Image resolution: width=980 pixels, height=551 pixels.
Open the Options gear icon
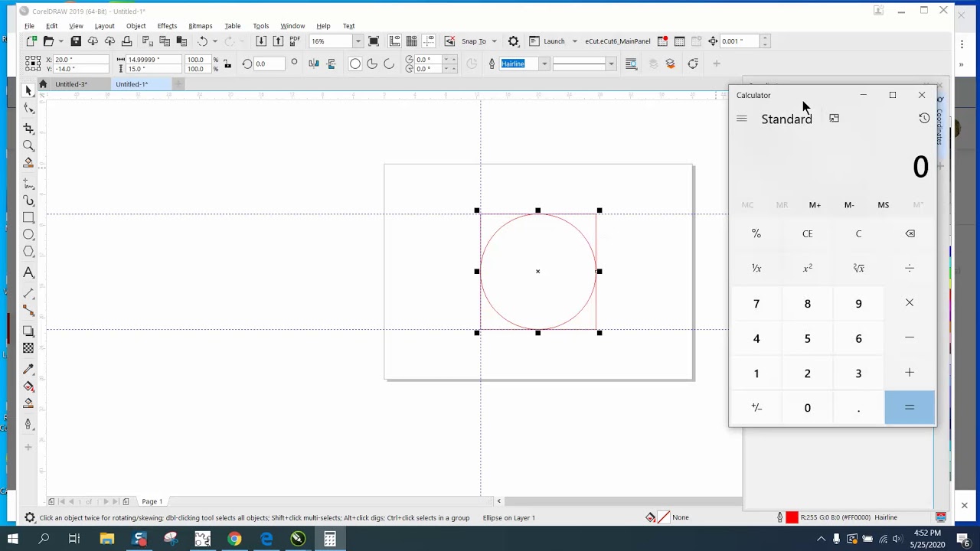[x=514, y=41]
